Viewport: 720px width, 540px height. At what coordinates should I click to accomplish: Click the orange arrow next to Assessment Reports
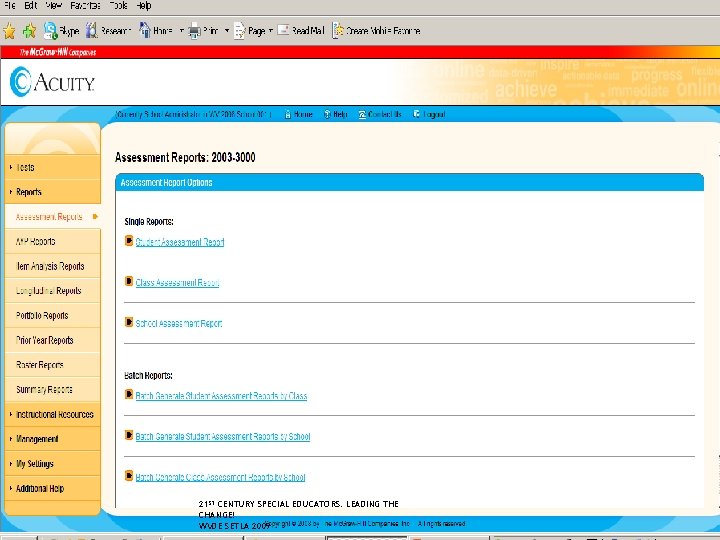(x=95, y=216)
